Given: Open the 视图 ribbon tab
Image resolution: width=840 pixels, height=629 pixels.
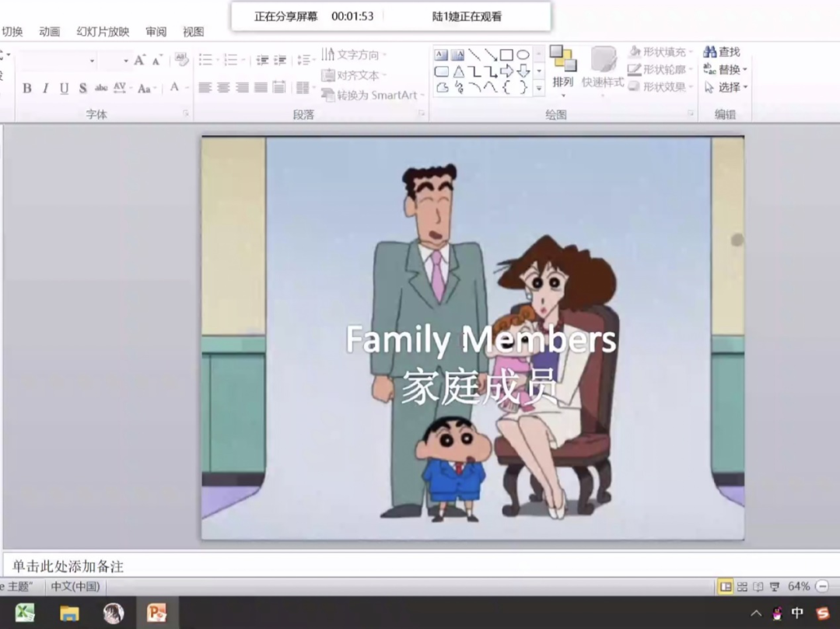Looking at the screenshot, I should point(194,32).
